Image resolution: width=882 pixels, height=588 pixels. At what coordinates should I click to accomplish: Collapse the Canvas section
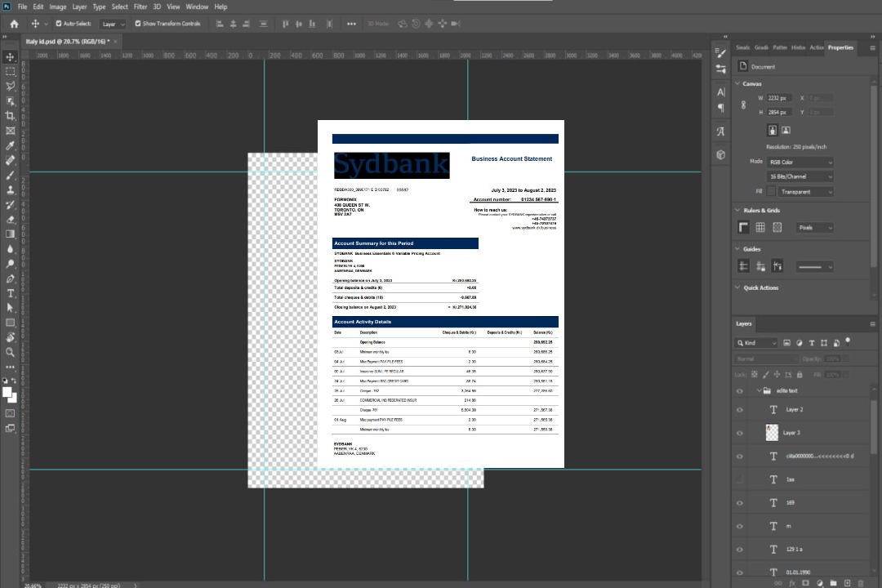[x=737, y=83]
